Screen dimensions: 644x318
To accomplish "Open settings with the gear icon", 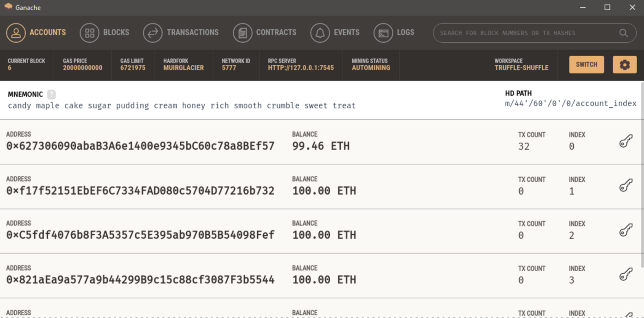I will pyautogui.click(x=625, y=64).
